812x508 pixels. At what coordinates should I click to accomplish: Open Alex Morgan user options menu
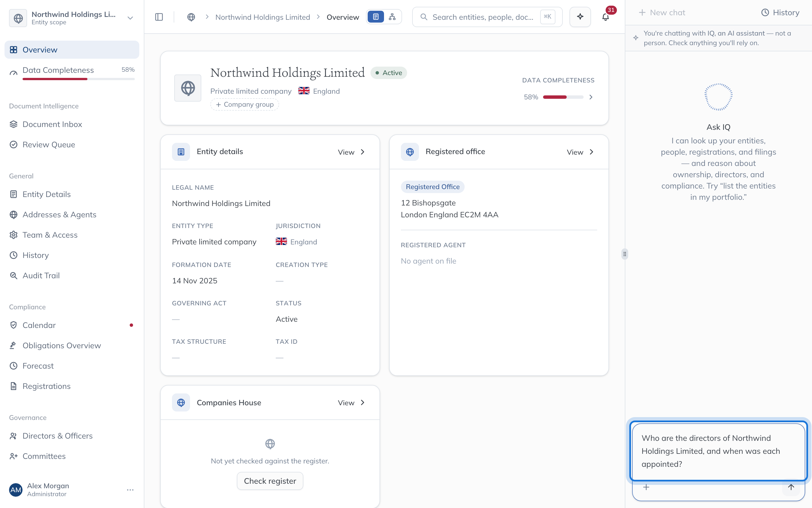click(x=130, y=490)
